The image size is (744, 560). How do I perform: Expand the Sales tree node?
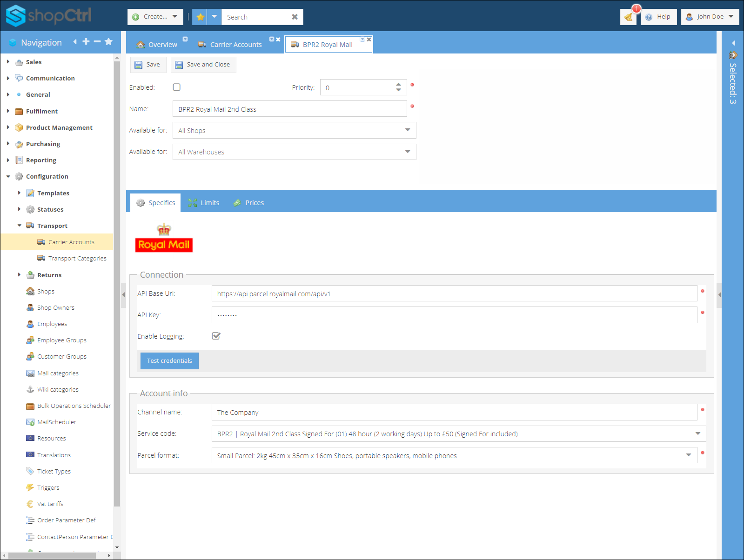click(x=8, y=62)
